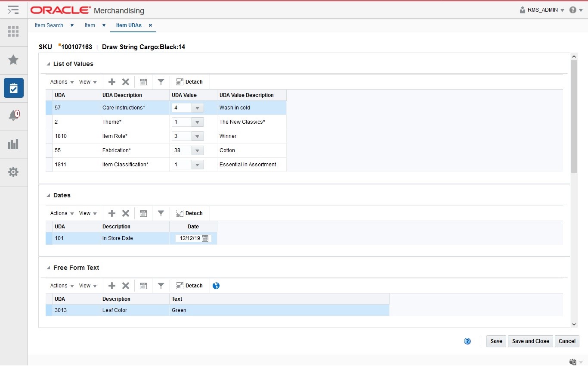
Task: Toggle filter in Free Form Text
Action: (x=161, y=286)
